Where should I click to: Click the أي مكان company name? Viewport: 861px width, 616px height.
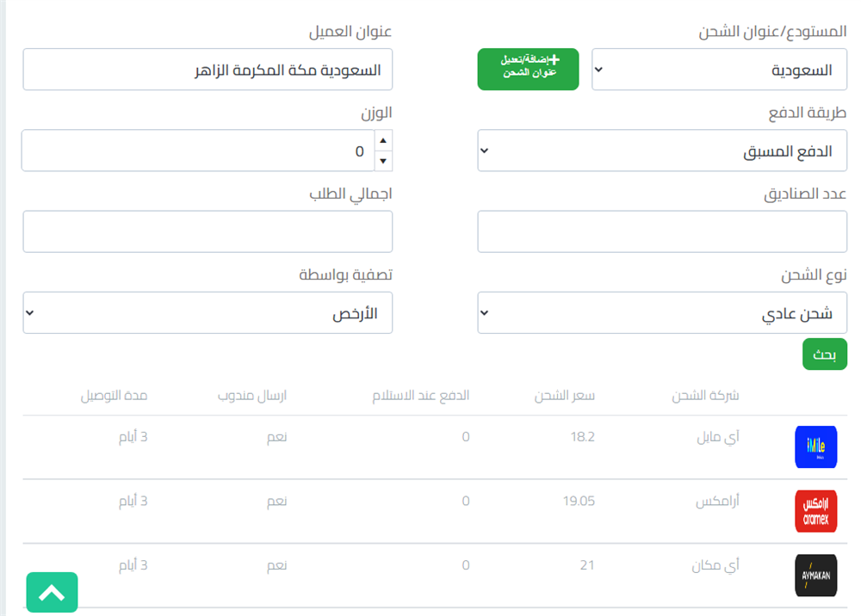point(718,565)
